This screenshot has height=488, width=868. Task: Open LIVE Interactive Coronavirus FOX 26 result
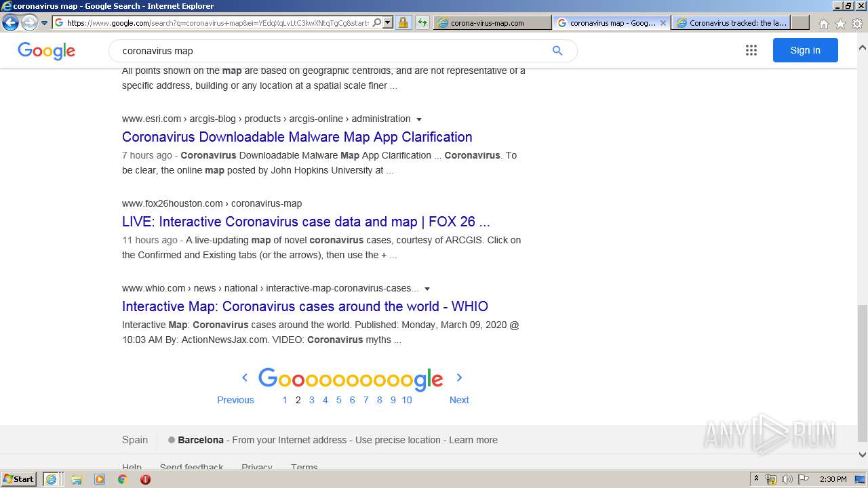tap(306, 222)
